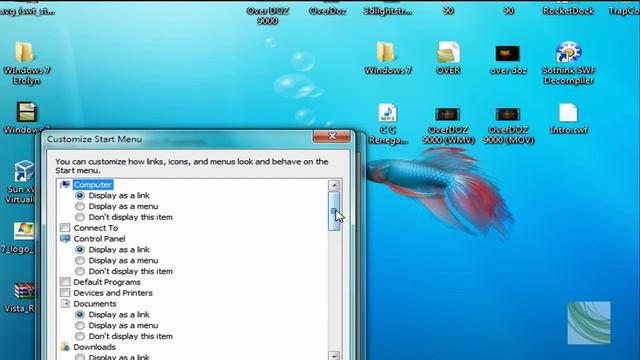Viewport: 640px width, 360px height.
Task: Enable the Connect To checkbox
Action: 65,228
